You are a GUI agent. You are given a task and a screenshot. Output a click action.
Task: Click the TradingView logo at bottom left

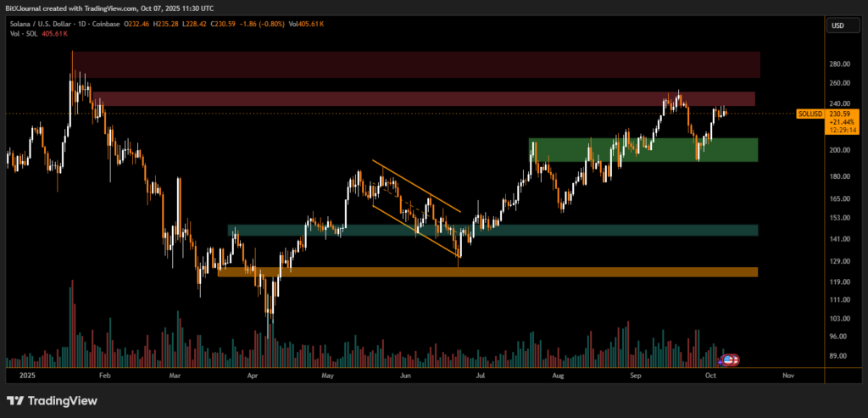pyautogui.click(x=42, y=400)
